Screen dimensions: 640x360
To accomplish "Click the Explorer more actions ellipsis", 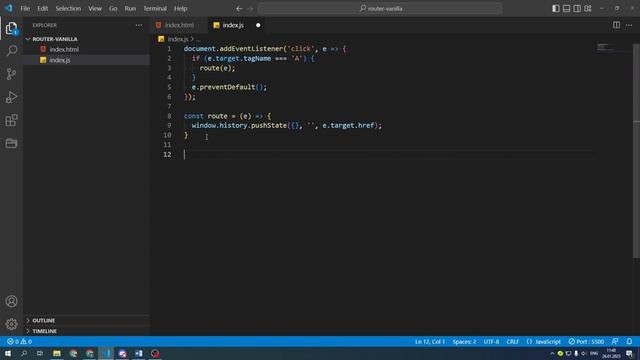I will click(139, 25).
